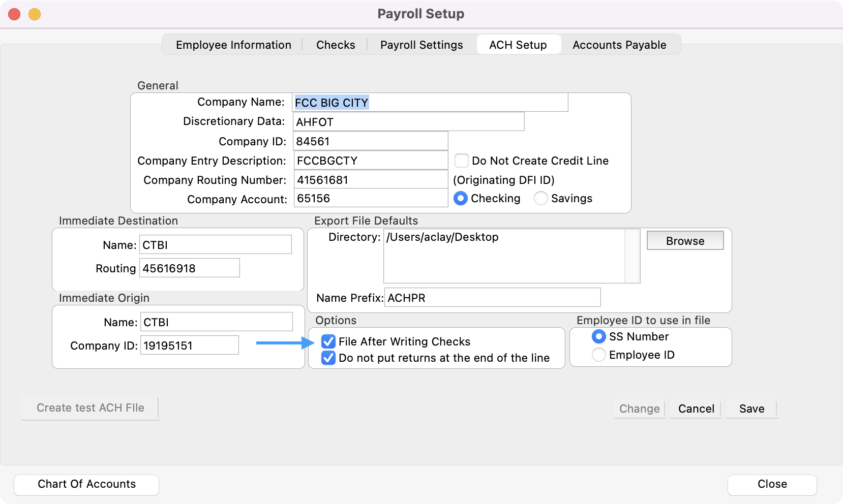The height and width of the screenshot is (504, 843).
Task: Enable Do Not Create Credit Line checkbox
Action: coord(462,161)
